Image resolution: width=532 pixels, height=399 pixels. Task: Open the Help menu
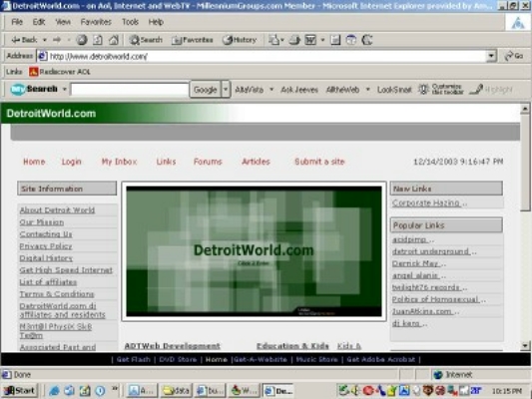click(x=156, y=22)
